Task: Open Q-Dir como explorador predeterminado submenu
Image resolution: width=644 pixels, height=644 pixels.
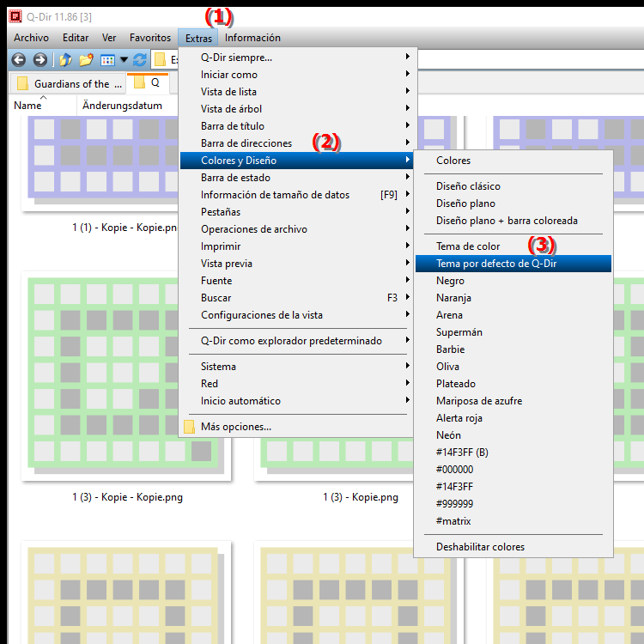Action: 296,341
